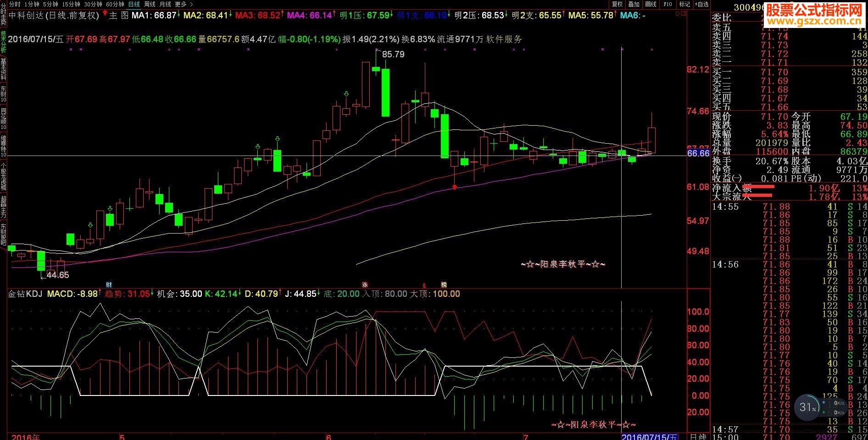Click the 31% circular network speed widget
Screen dimensions: 868x440
[x=808, y=407]
